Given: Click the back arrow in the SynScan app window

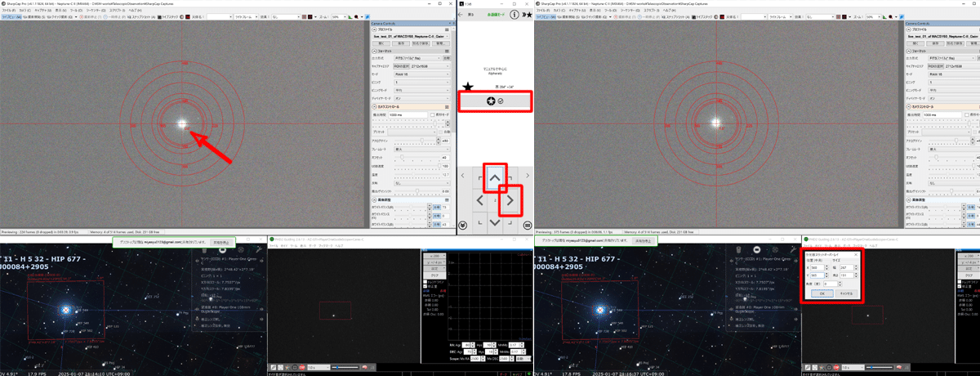Looking at the screenshot, I should tap(461, 15).
